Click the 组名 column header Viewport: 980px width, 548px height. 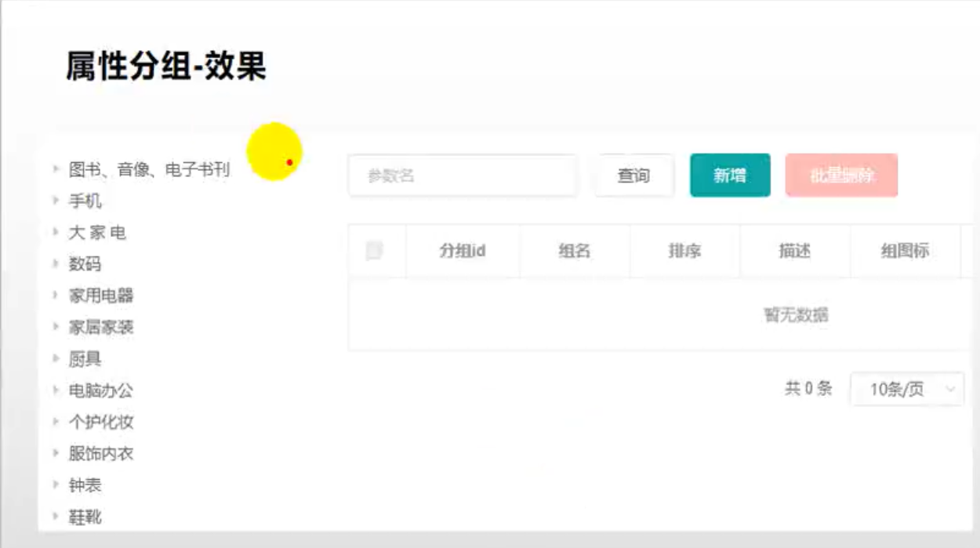click(x=574, y=251)
